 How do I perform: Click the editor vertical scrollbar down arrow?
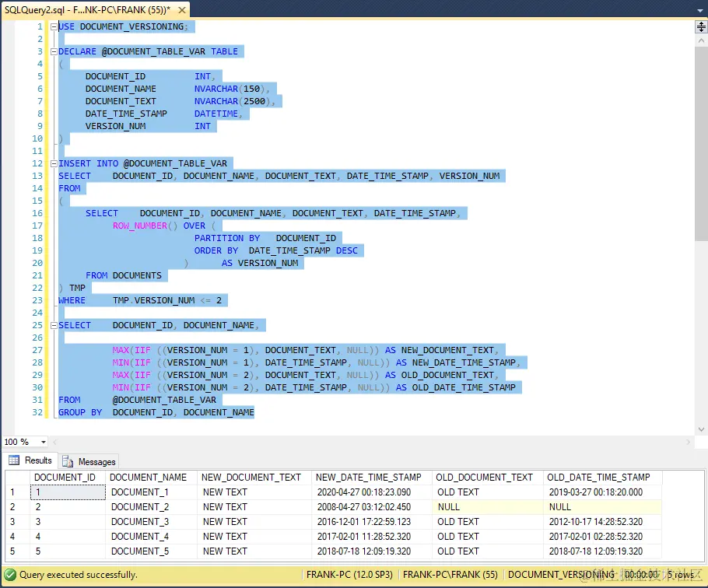(x=701, y=429)
